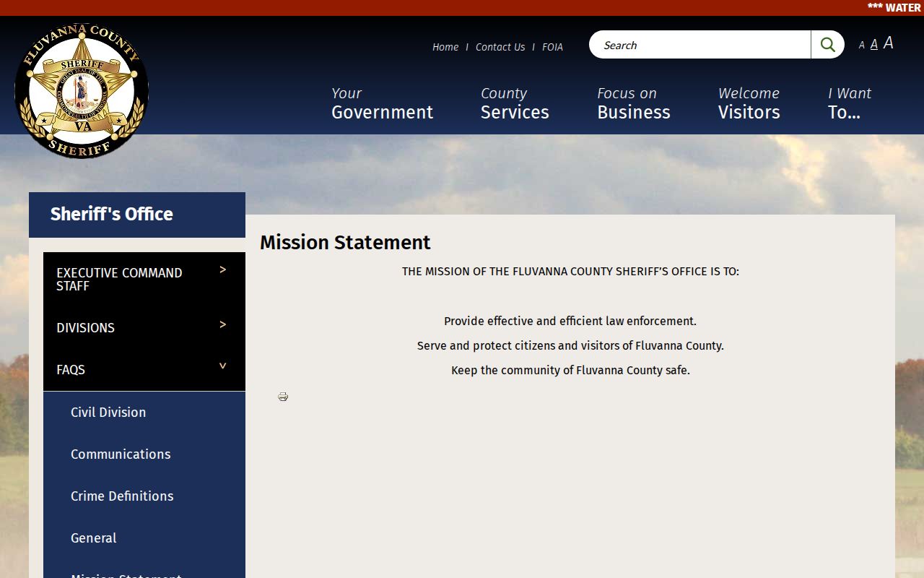Collapse the FAQs submenu arrow

(223, 366)
